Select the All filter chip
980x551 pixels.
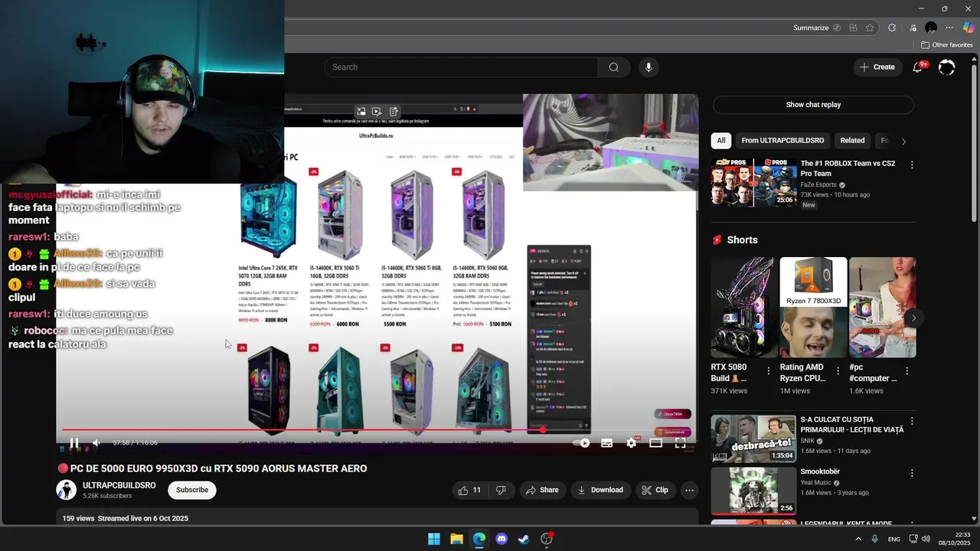coord(721,141)
